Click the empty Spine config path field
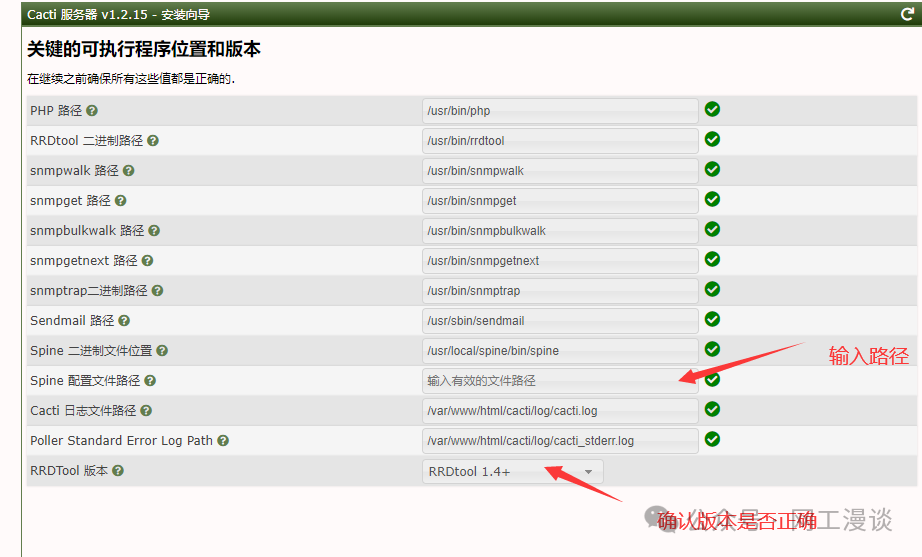922x557 pixels. click(560, 381)
